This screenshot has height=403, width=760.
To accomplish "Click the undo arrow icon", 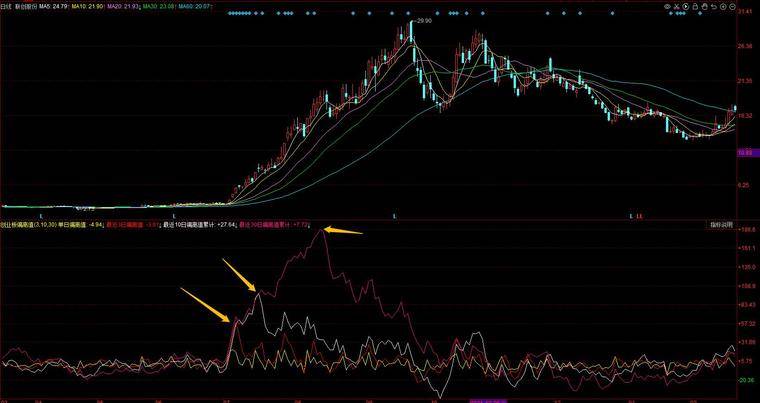I will [714, 6].
